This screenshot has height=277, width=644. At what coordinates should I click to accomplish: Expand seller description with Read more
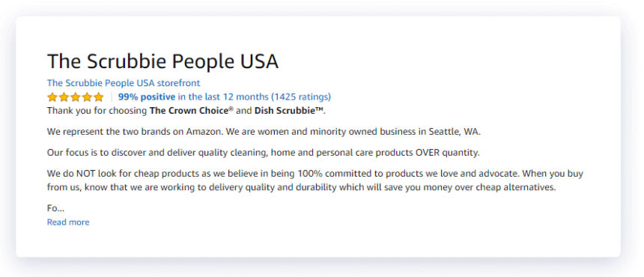click(x=68, y=222)
